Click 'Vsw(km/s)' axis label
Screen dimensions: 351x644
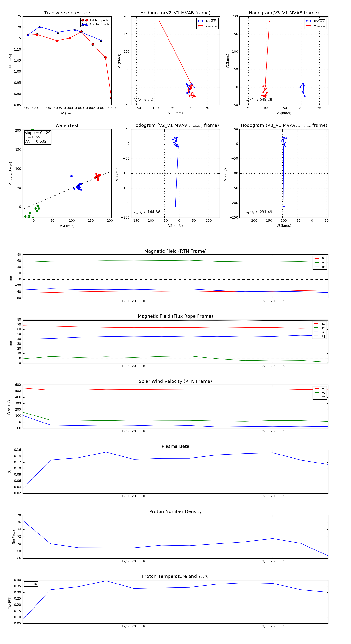point(9,407)
